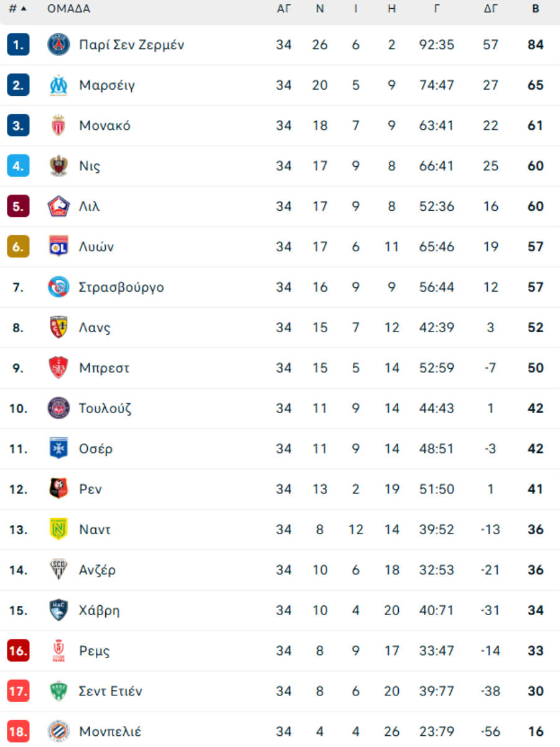
Task: Click the Marseille club logo
Action: (58, 85)
